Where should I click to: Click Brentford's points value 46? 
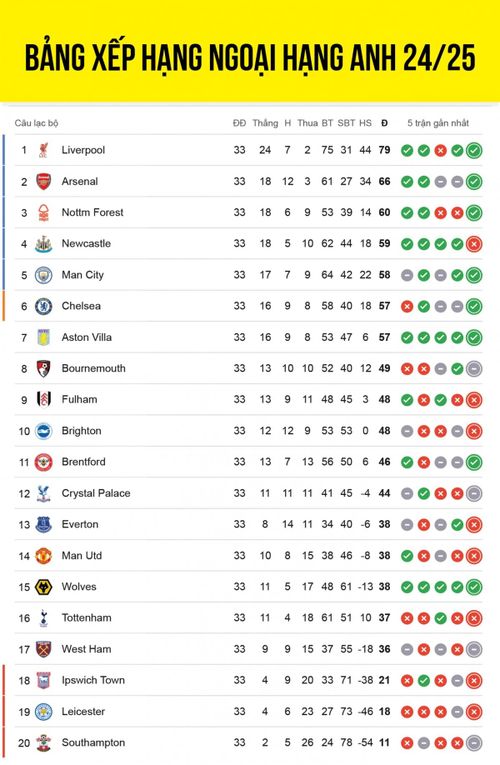tap(384, 462)
